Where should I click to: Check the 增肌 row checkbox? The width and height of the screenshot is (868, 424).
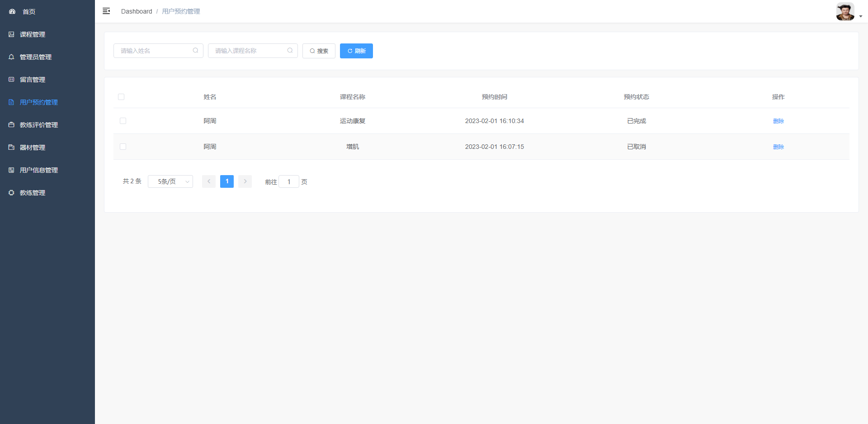point(123,147)
